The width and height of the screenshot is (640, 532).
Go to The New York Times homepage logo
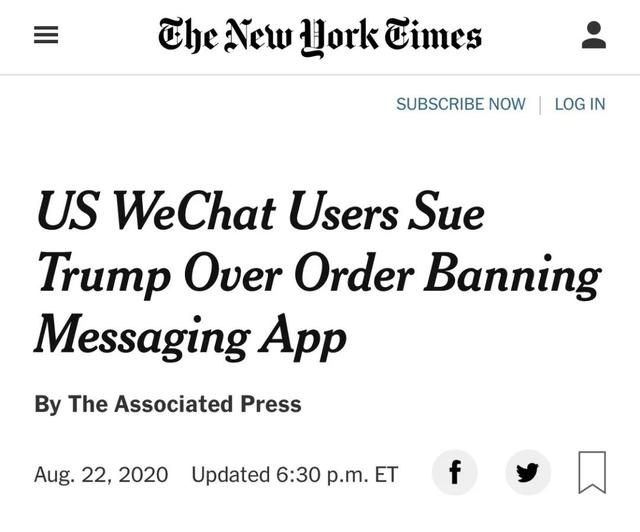pyautogui.click(x=320, y=36)
